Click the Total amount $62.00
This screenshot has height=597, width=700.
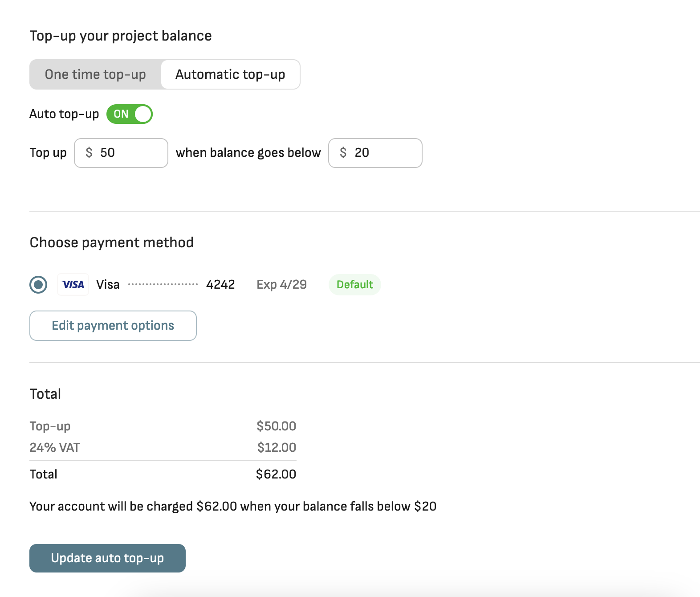[276, 474]
